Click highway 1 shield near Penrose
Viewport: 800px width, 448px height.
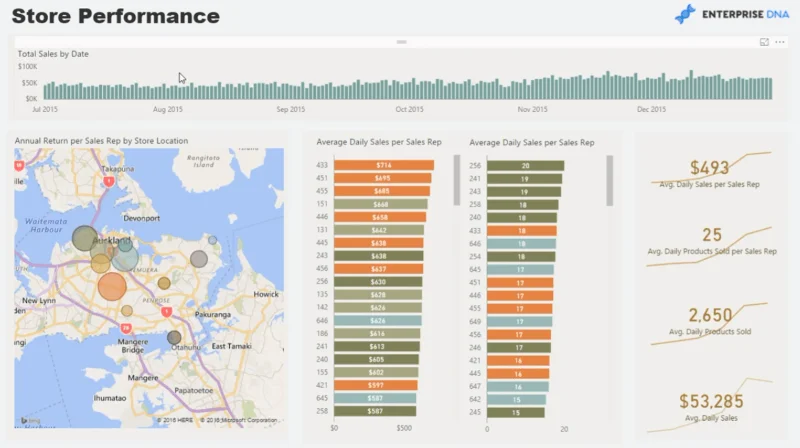point(166,311)
